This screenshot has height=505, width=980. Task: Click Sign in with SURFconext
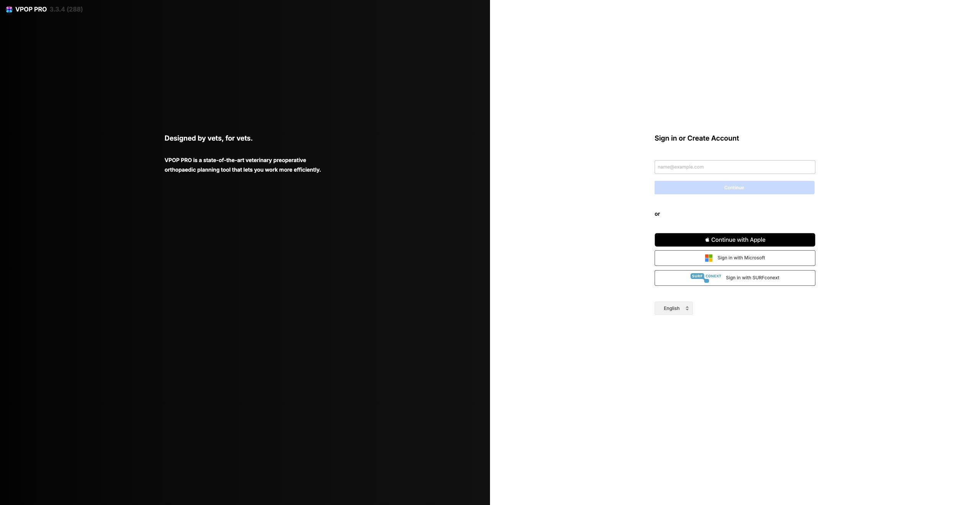[734, 278]
